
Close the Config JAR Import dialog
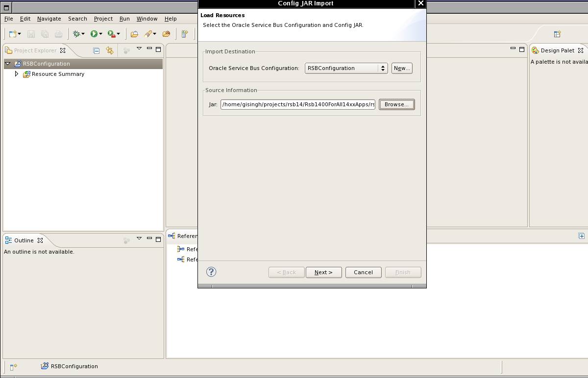(x=420, y=3)
